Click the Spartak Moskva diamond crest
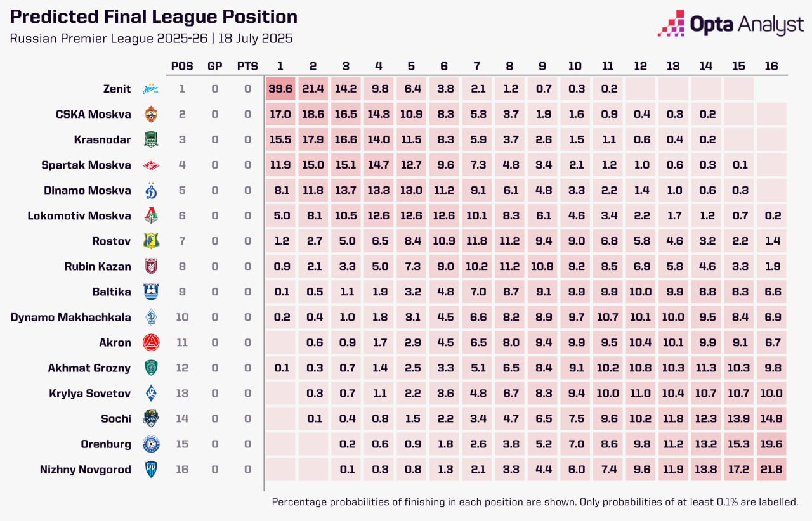812x521 pixels. pos(151,165)
